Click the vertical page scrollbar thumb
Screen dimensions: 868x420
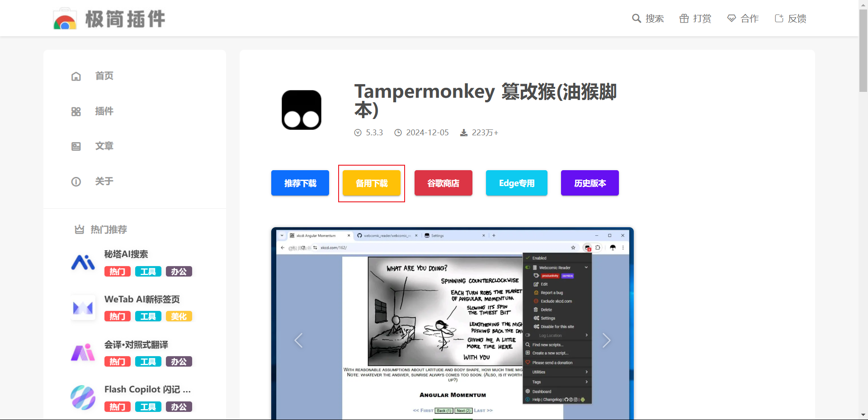(863, 50)
